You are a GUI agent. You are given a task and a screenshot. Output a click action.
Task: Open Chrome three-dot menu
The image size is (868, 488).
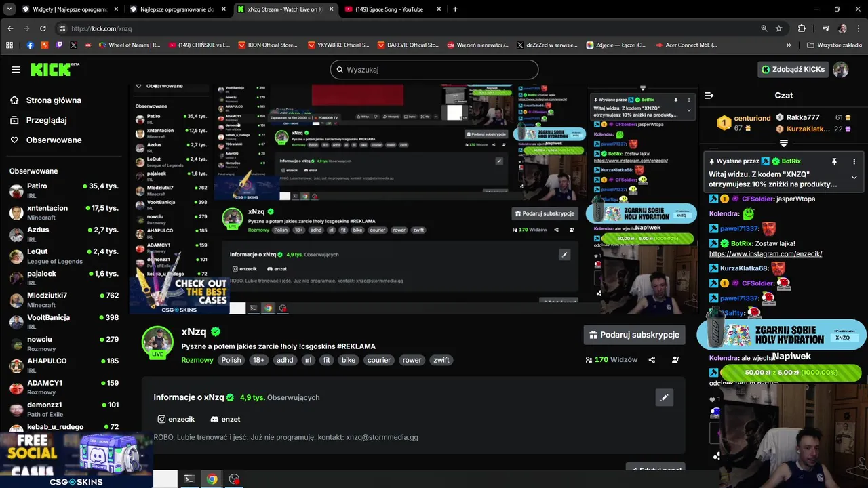pos(859,28)
